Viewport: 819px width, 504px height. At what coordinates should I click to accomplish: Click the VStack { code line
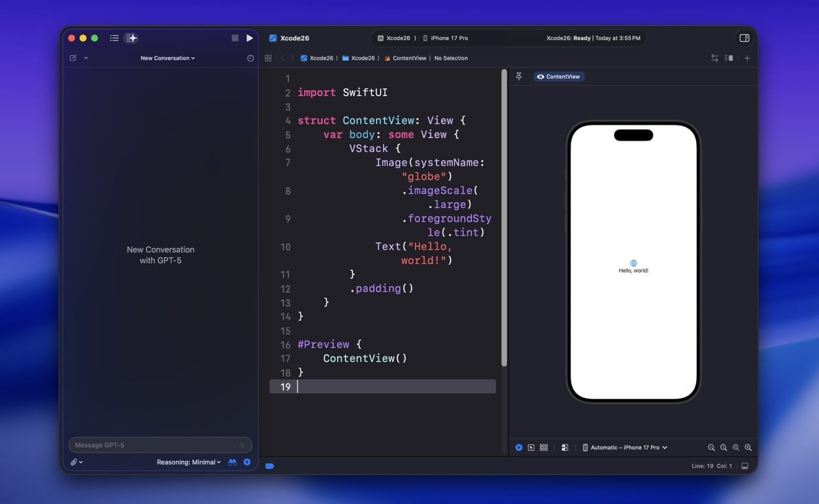pos(375,148)
